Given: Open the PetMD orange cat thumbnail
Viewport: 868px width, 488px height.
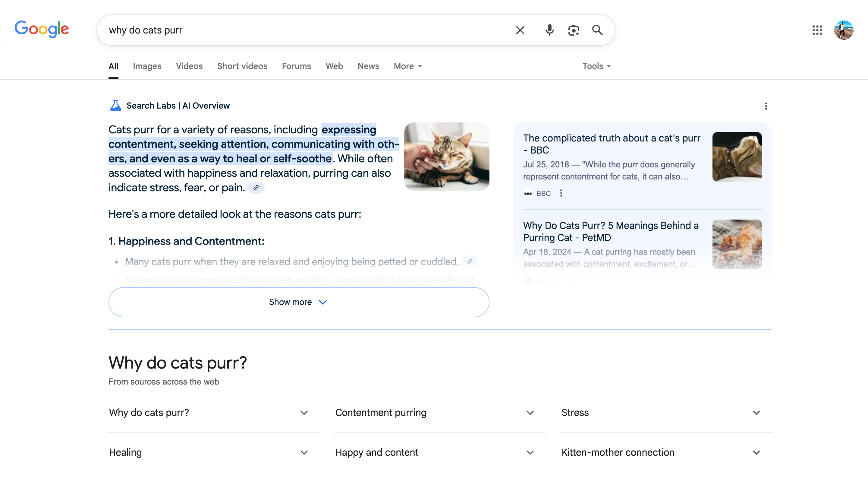Looking at the screenshot, I should [x=737, y=244].
